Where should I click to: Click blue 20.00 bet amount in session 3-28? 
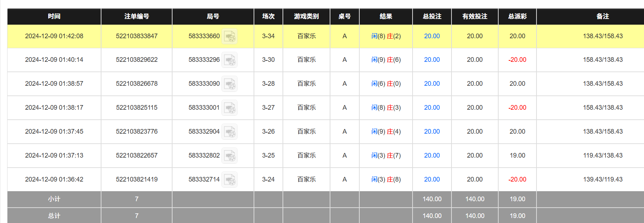432,84
